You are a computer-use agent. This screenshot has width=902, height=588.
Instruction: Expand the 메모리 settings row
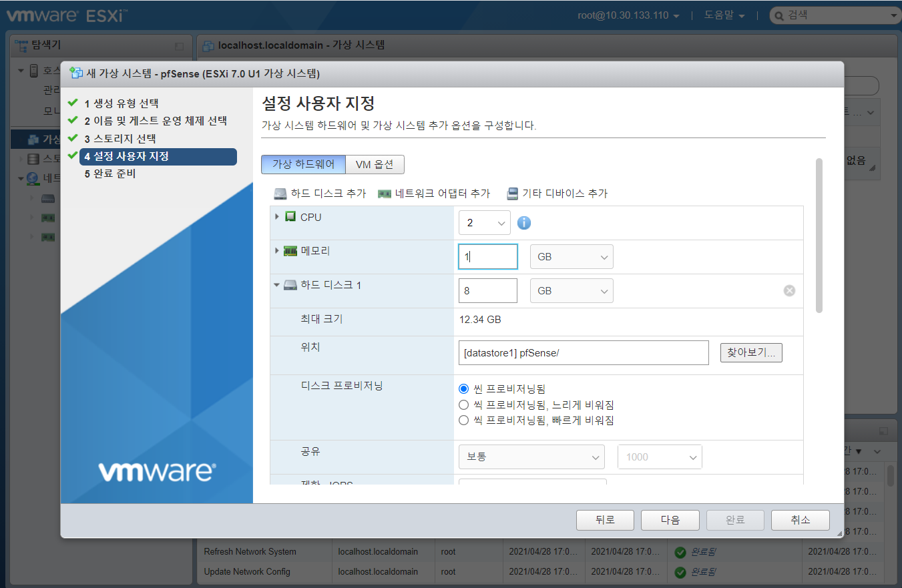point(277,251)
